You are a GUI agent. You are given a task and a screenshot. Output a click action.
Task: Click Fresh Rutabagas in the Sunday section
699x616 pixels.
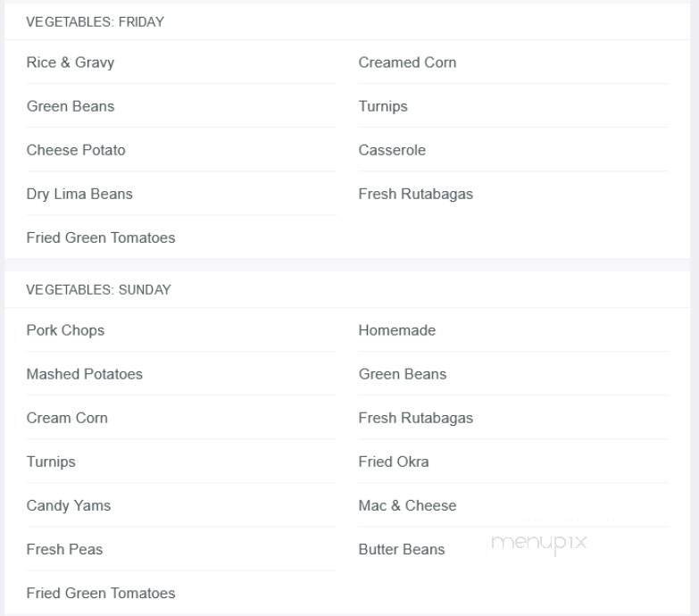[x=416, y=418]
